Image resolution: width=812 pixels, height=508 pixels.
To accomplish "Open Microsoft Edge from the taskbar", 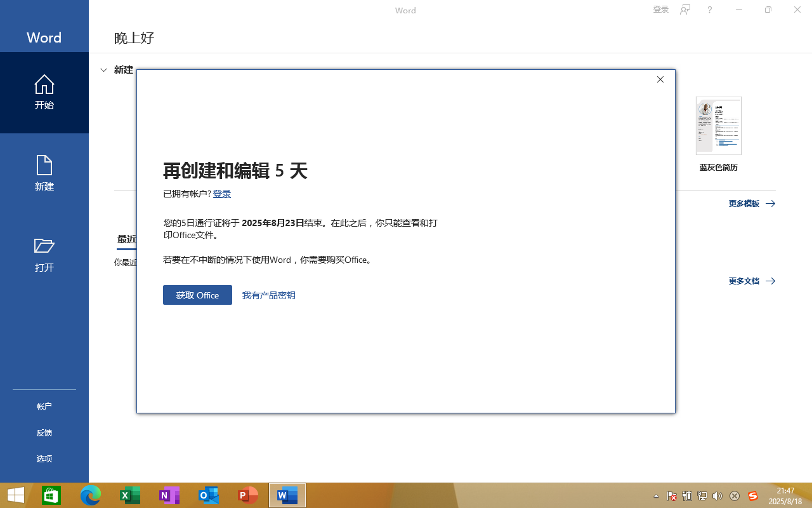I will click(91, 495).
